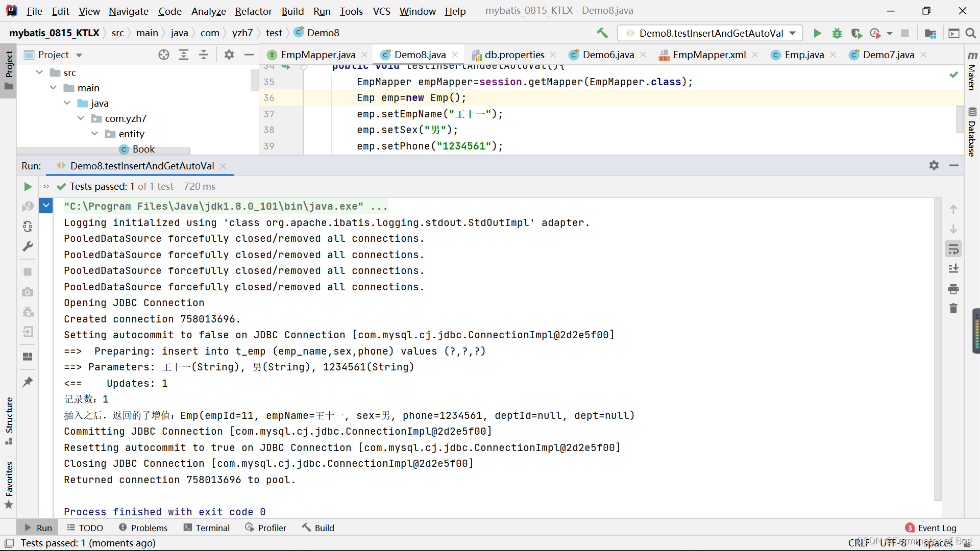Switch to Demo7.java tab
The image size is (980, 551).
[889, 55]
